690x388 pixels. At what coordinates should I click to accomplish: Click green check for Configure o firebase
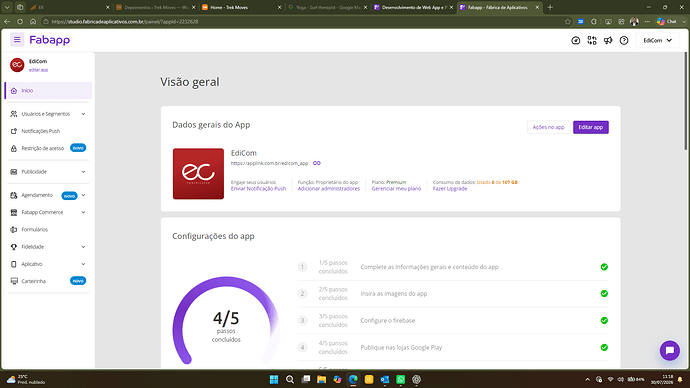click(604, 320)
